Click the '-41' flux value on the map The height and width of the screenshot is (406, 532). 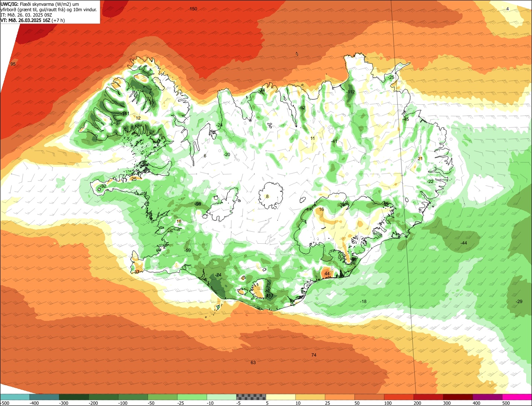point(334,141)
